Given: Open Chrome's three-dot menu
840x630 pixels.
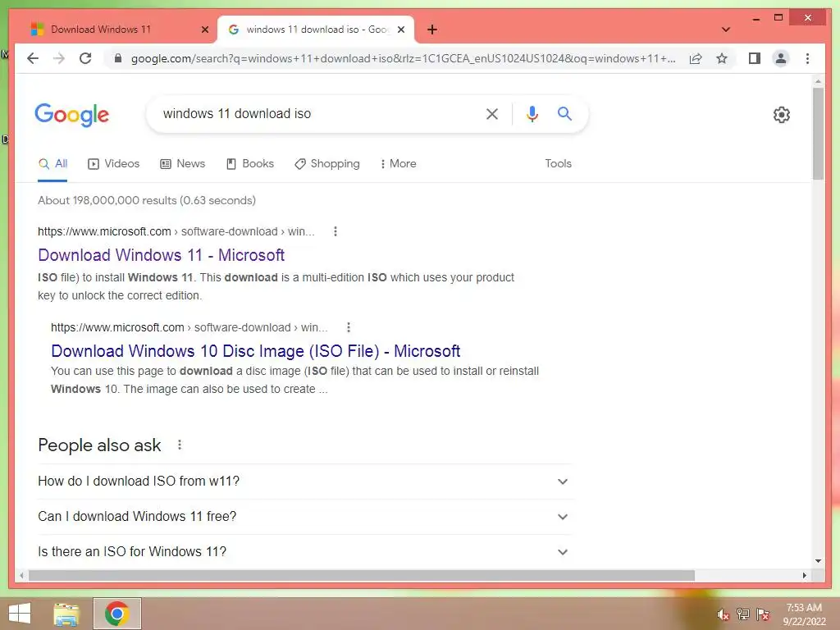Looking at the screenshot, I should click(x=807, y=58).
